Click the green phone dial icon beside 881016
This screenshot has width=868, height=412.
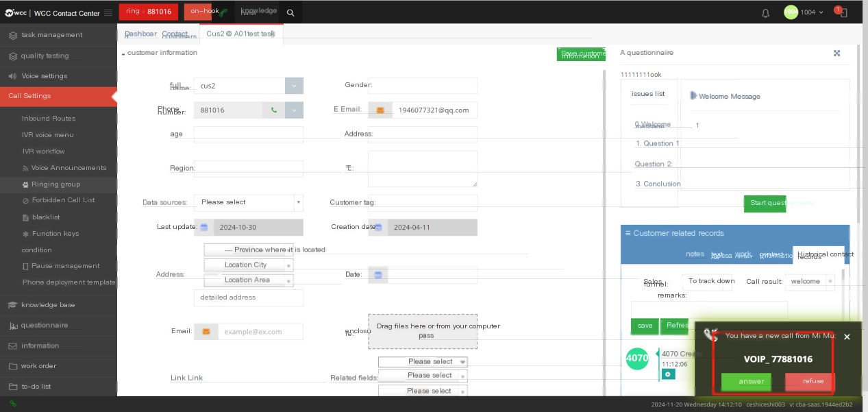(x=274, y=110)
